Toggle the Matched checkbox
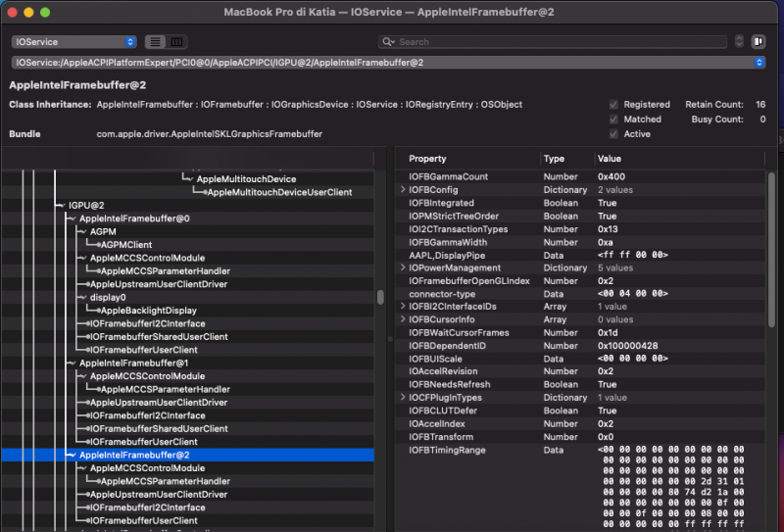Viewport: 784px width, 532px height. pyautogui.click(x=613, y=120)
